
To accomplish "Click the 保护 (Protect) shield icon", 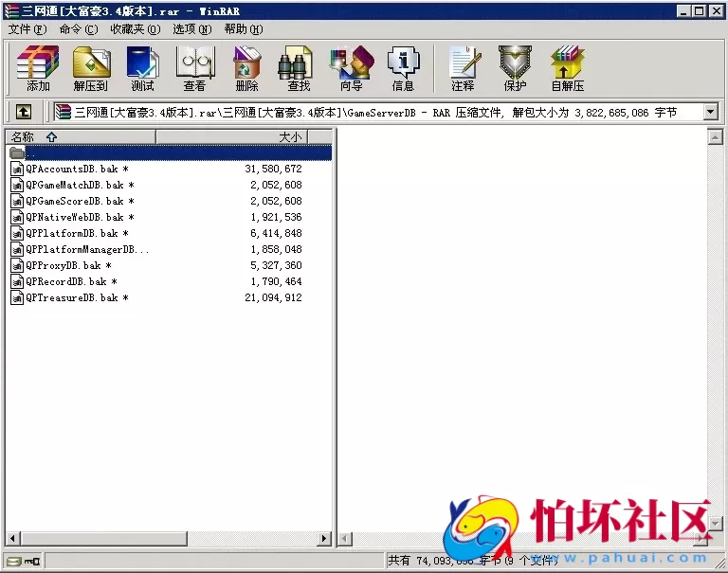I will click(x=515, y=68).
